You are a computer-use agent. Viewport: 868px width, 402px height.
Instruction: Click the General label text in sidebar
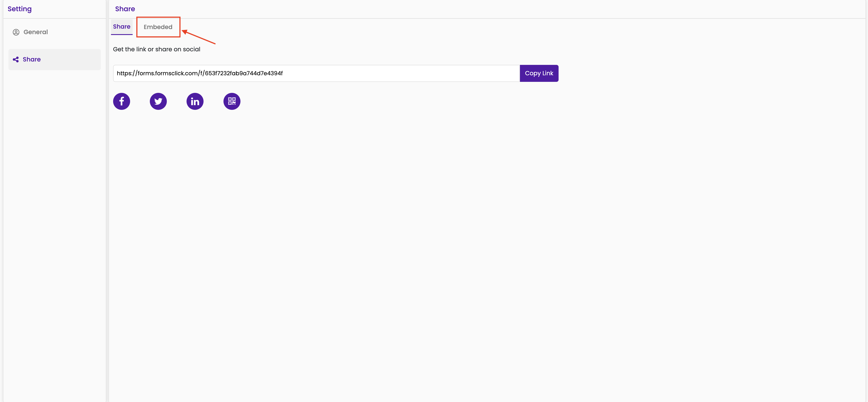(x=36, y=32)
